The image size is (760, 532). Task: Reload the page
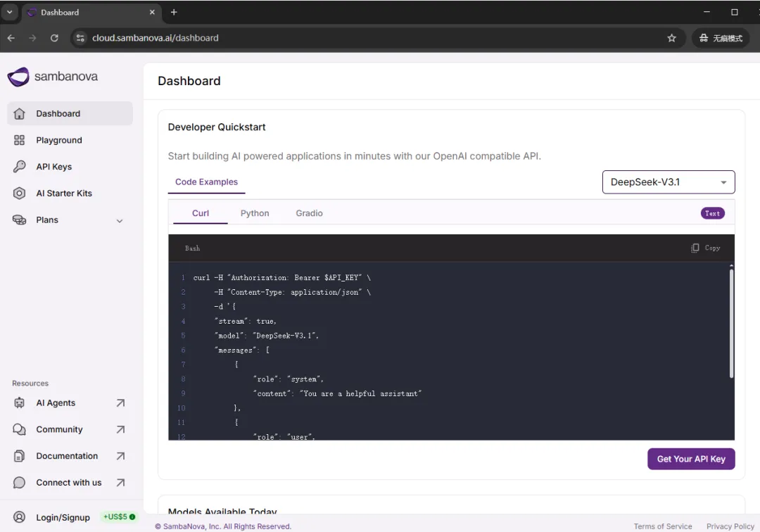54,38
